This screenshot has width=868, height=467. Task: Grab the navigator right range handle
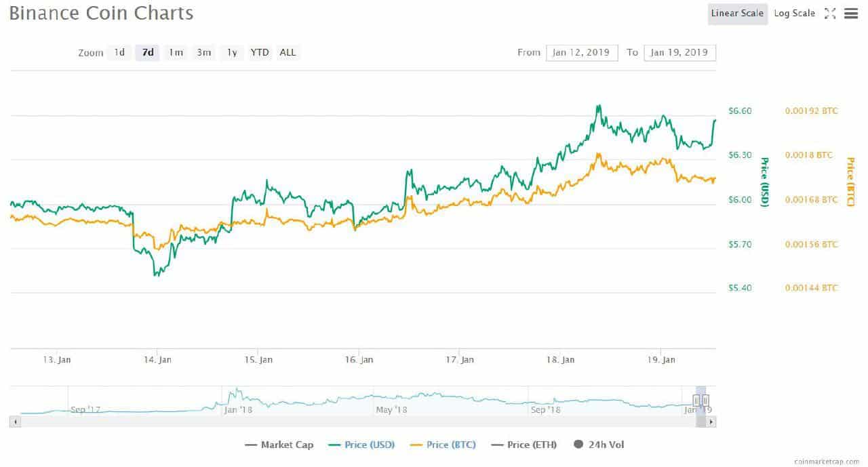point(705,400)
